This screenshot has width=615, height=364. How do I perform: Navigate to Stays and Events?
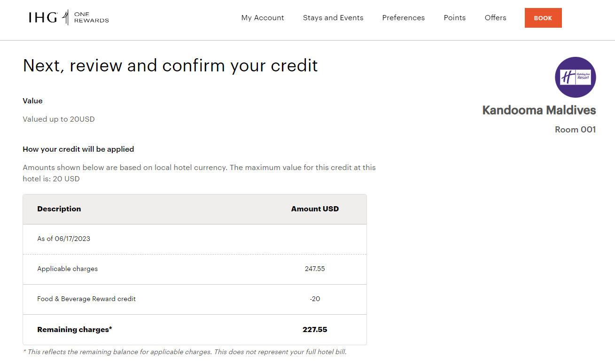pos(333,17)
